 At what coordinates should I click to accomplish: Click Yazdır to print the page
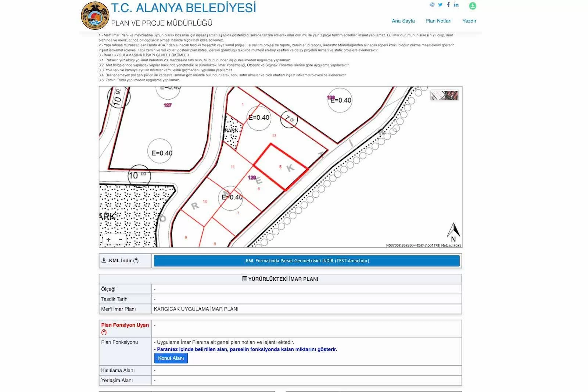[469, 21]
